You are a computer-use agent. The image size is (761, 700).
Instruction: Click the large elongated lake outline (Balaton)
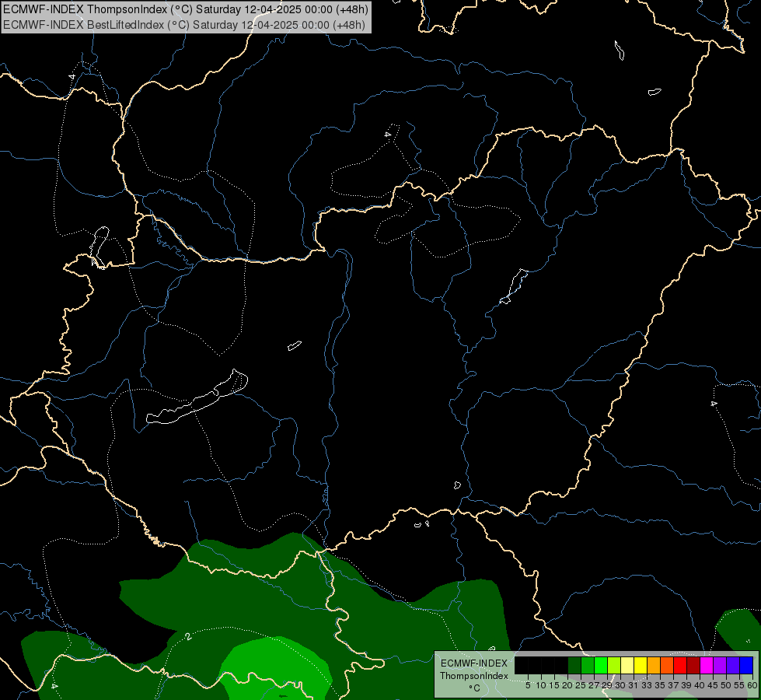pos(197,397)
